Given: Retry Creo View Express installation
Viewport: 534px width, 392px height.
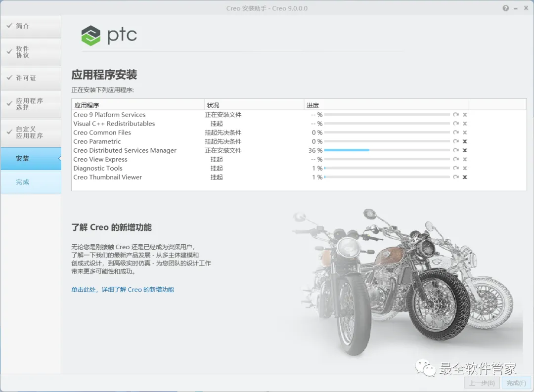Looking at the screenshot, I should (x=456, y=159).
